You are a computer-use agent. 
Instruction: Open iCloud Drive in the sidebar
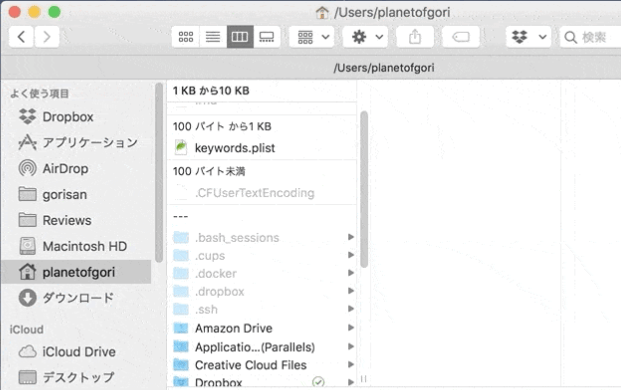(76, 352)
